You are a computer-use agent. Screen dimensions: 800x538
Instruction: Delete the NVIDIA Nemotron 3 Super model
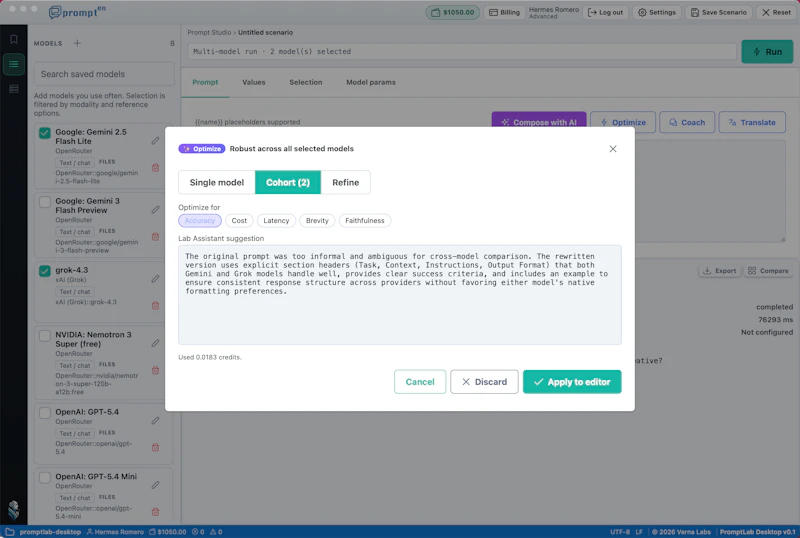(x=155, y=370)
